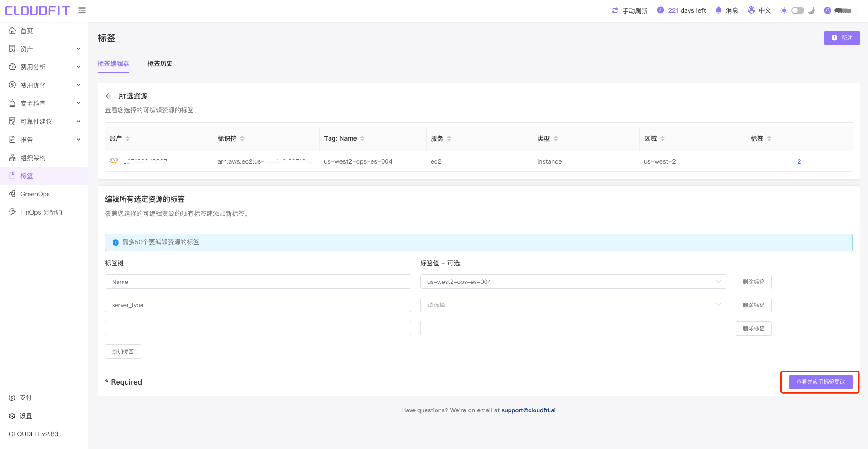The width and height of the screenshot is (868, 449).
Task: Open 请选择 tag value dropdown
Action: click(x=573, y=305)
